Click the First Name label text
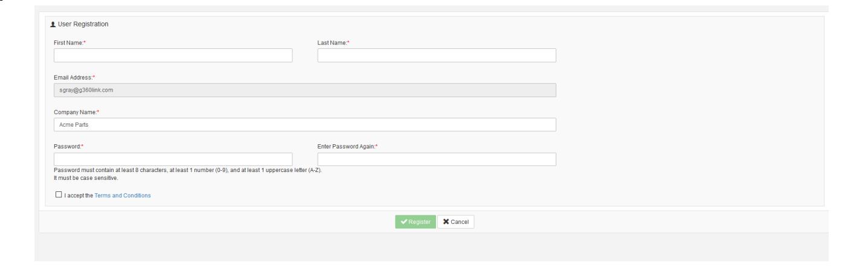The image size is (868, 268). (x=69, y=42)
